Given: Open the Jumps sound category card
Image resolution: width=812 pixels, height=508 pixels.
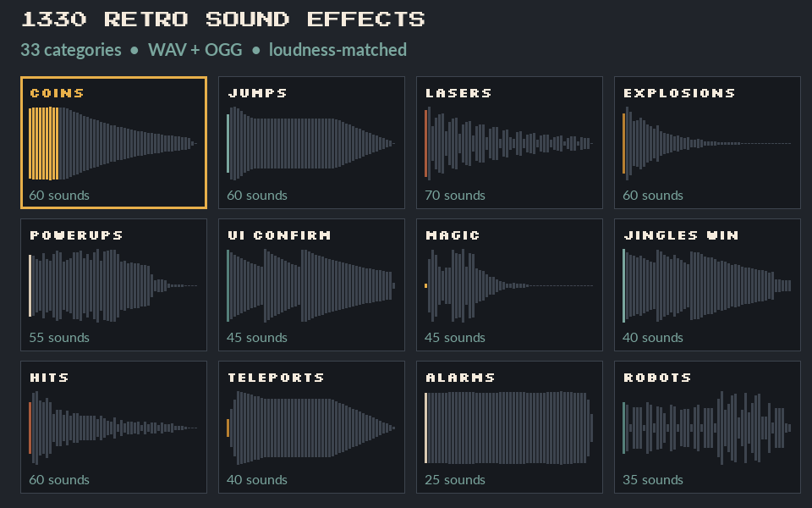Looking at the screenshot, I should (311, 142).
